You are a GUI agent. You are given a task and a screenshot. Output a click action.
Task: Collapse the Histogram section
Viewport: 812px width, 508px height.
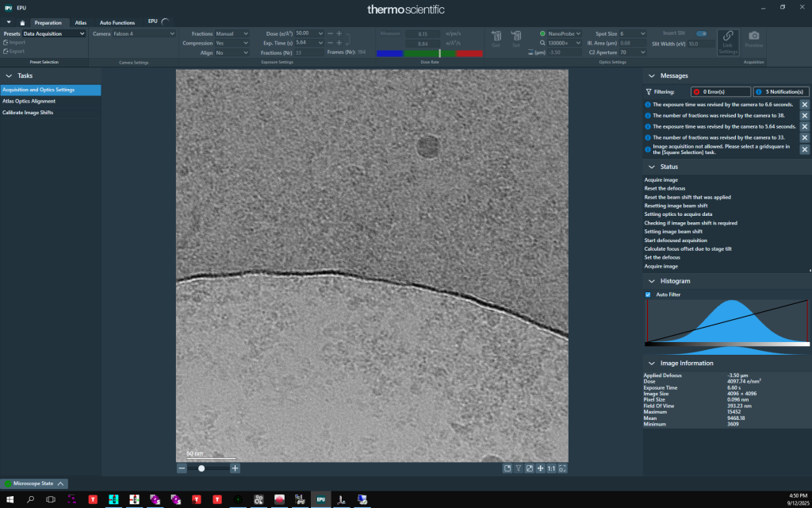pyautogui.click(x=651, y=281)
